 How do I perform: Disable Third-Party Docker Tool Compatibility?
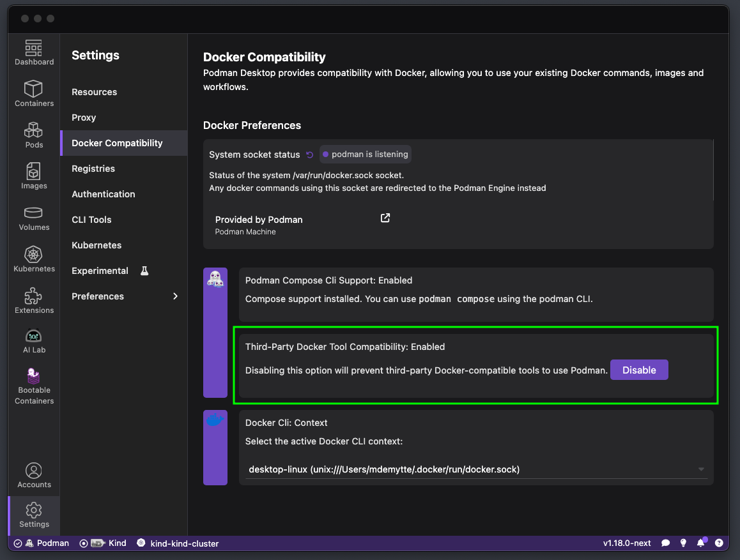point(639,370)
